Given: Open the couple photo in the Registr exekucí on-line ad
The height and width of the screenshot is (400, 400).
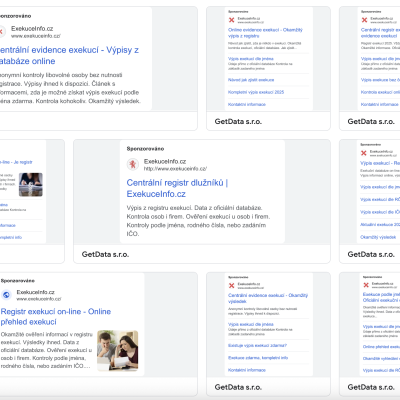Looking at the screenshot, I should point(117,350).
